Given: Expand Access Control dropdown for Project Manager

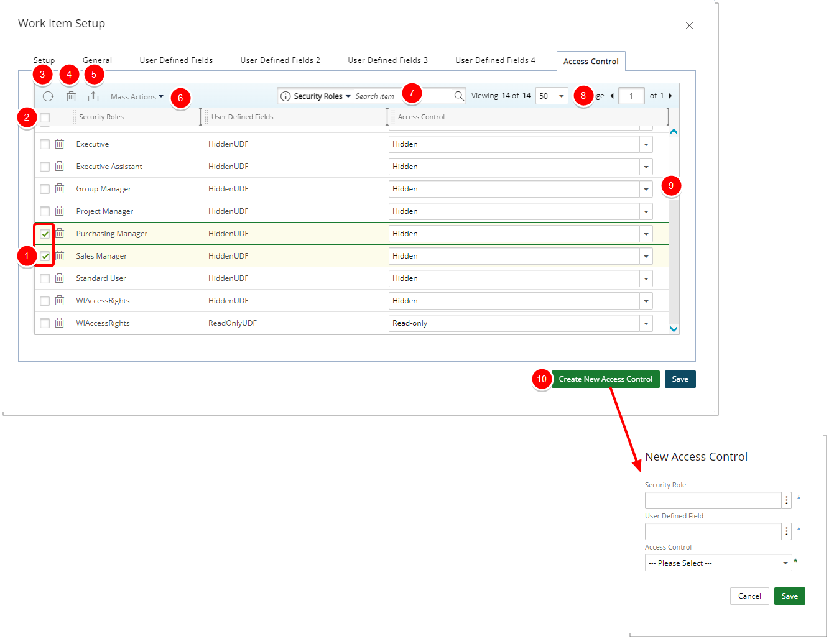Looking at the screenshot, I should pos(646,211).
